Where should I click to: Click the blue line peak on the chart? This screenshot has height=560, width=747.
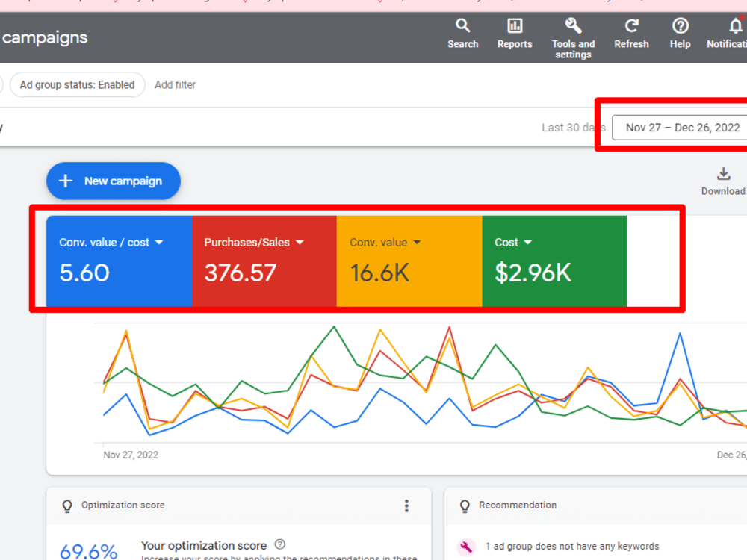[680, 334]
